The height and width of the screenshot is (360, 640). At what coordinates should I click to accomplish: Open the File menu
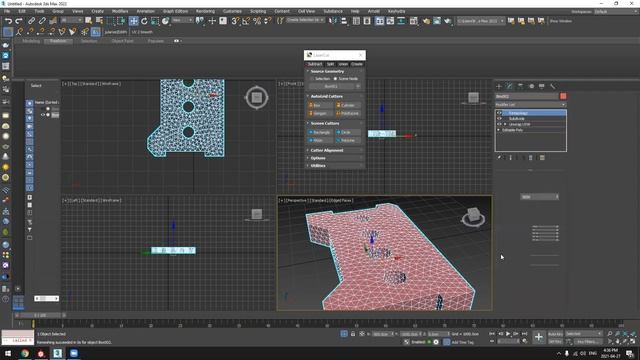7,11
